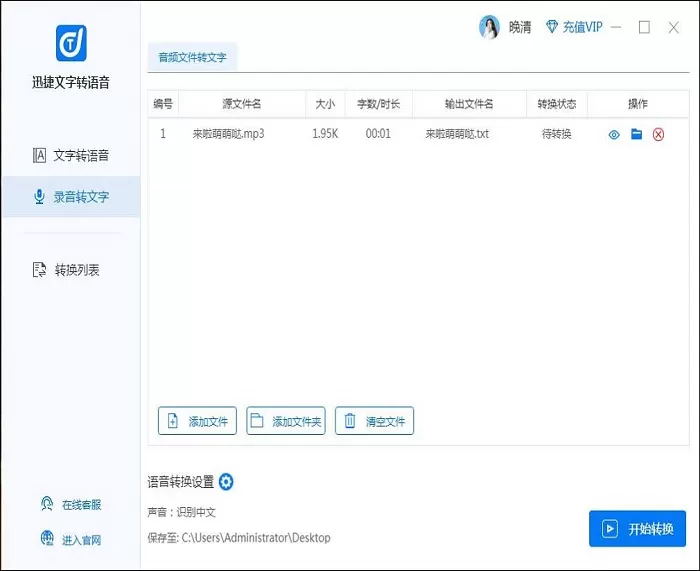Open 进入官网 website link

(x=71, y=539)
